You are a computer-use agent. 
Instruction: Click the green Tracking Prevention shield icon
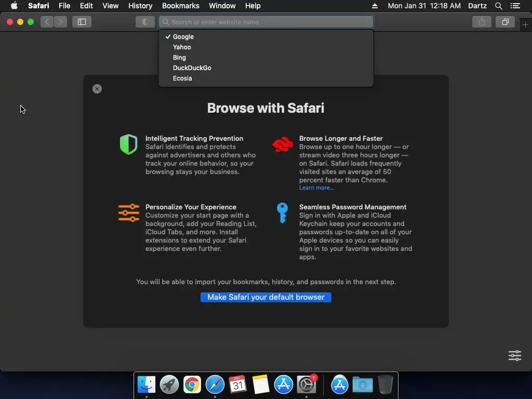tap(129, 144)
